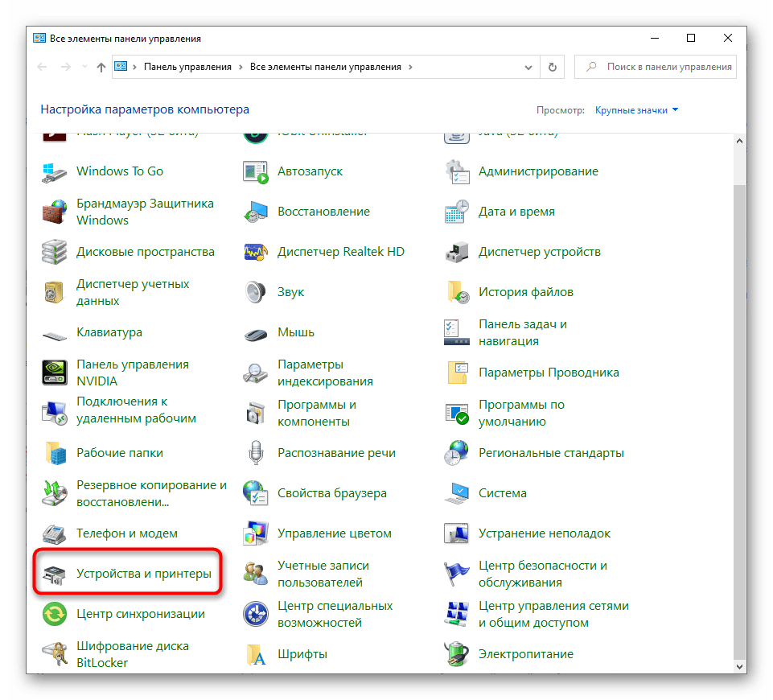Click the vertical scrollbar down arrow
Screen dimensions: 773x700
(x=739, y=666)
